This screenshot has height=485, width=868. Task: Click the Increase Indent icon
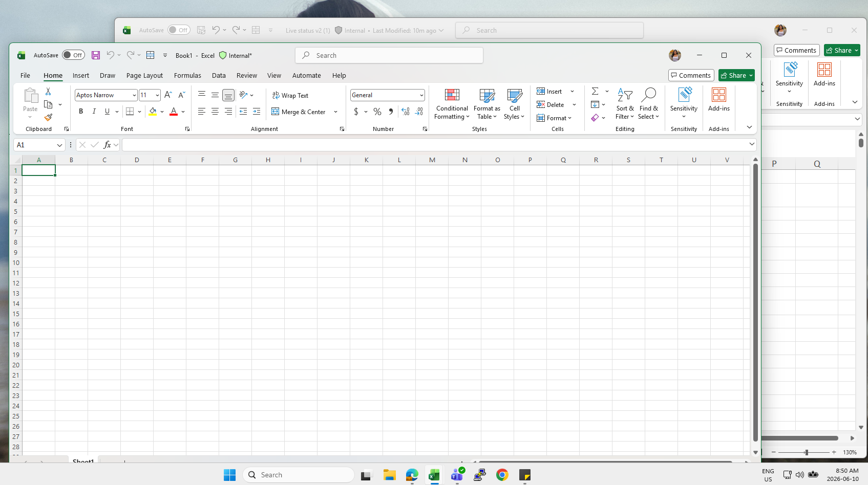point(257,112)
